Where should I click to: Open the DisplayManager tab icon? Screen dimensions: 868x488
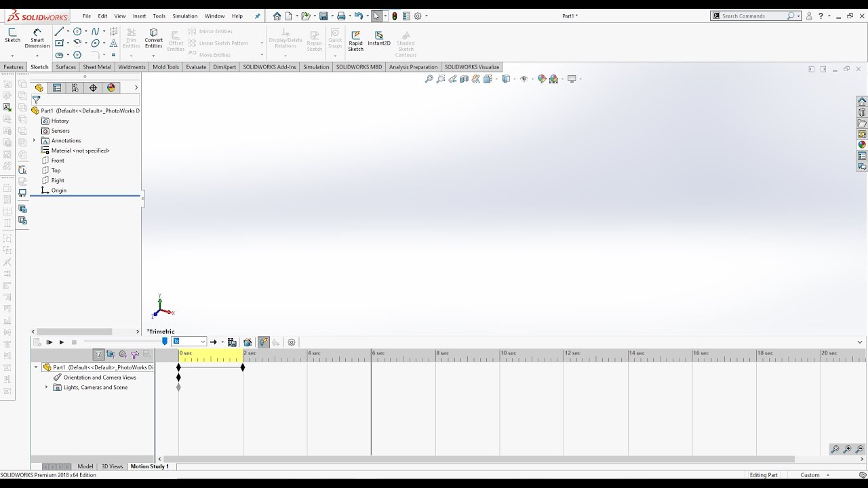click(111, 87)
